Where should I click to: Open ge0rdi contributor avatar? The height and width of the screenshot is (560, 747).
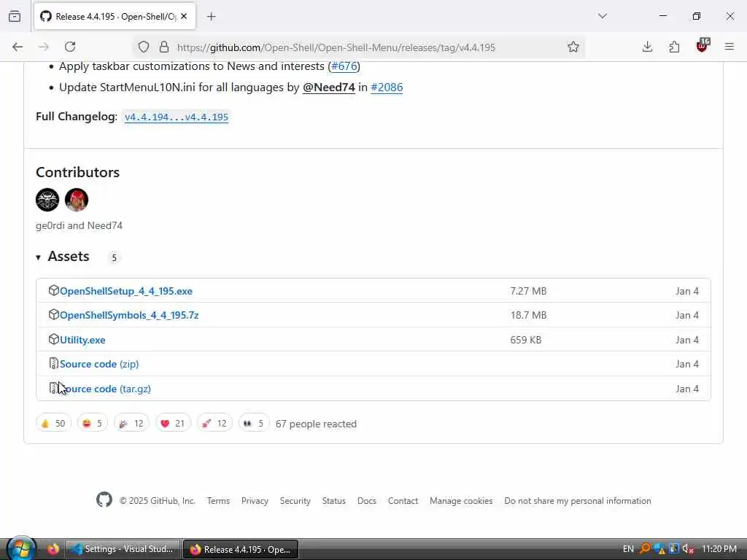pos(47,200)
